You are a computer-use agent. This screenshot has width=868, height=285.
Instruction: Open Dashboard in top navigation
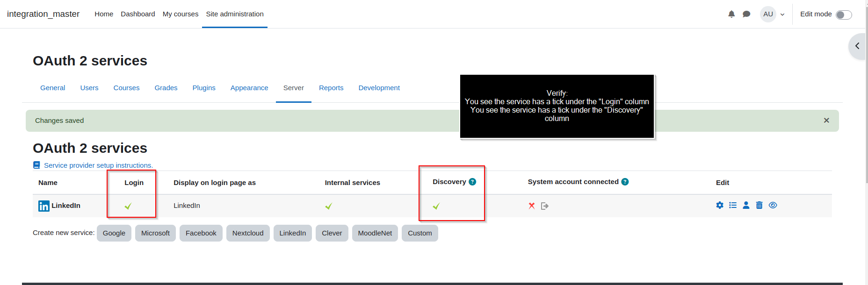[138, 14]
